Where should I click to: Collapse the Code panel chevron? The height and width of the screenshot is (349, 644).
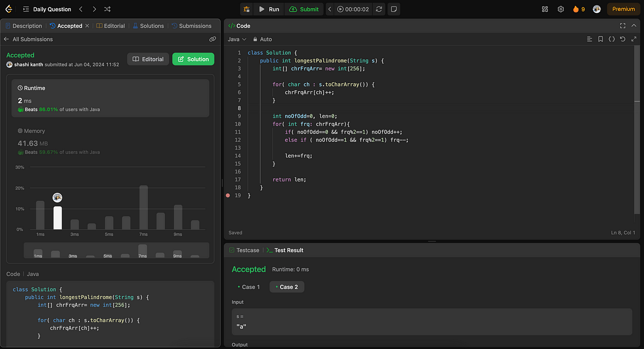(x=635, y=26)
